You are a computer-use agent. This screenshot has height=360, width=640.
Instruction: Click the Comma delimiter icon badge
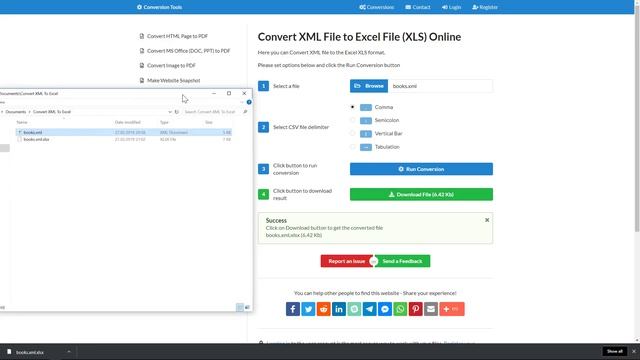366,107
